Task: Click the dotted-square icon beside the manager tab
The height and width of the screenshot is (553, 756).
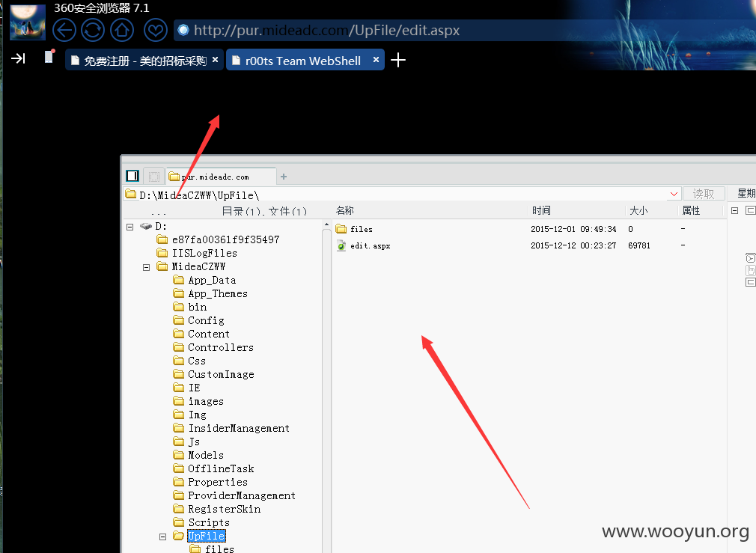Action: click(x=153, y=177)
